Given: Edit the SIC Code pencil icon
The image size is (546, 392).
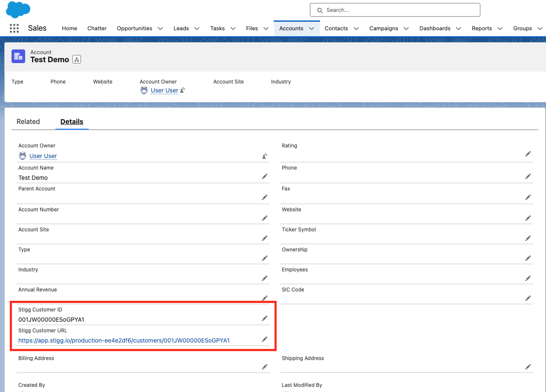Looking at the screenshot, I should 528,298.
